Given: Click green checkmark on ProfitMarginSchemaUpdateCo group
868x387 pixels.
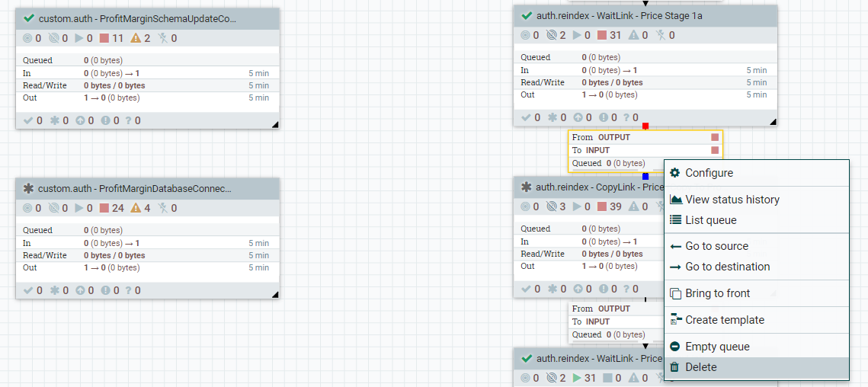Looking at the screenshot, I should pyautogui.click(x=29, y=18).
